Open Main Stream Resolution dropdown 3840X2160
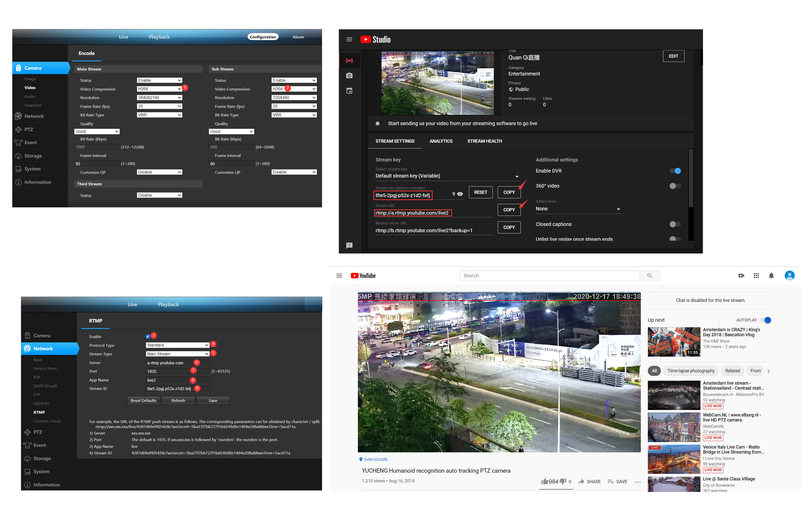Screen dimensions: 812x507 (x=159, y=98)
